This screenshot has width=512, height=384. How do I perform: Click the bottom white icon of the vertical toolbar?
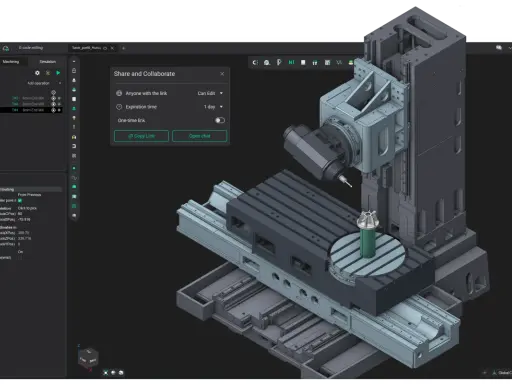pos(74,216)
